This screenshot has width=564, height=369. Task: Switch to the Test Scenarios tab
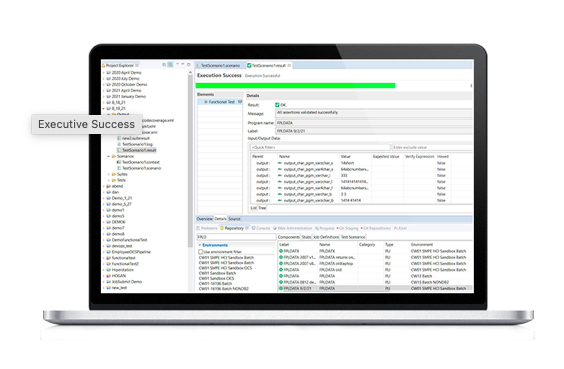point(353,237)
